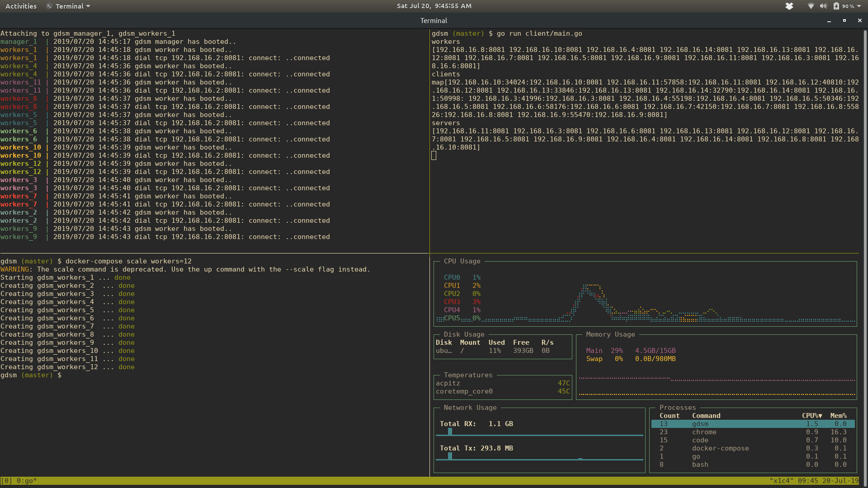Click the date and time in top bar
Image resolution: width=868 pixels, height=488 pixels.
click(x=434, y=6)
